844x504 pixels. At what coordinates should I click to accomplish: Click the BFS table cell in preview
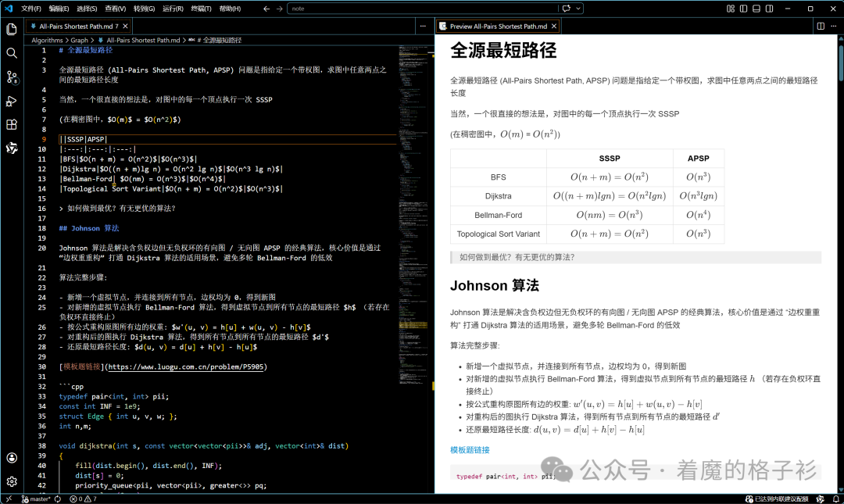[499, 177]
